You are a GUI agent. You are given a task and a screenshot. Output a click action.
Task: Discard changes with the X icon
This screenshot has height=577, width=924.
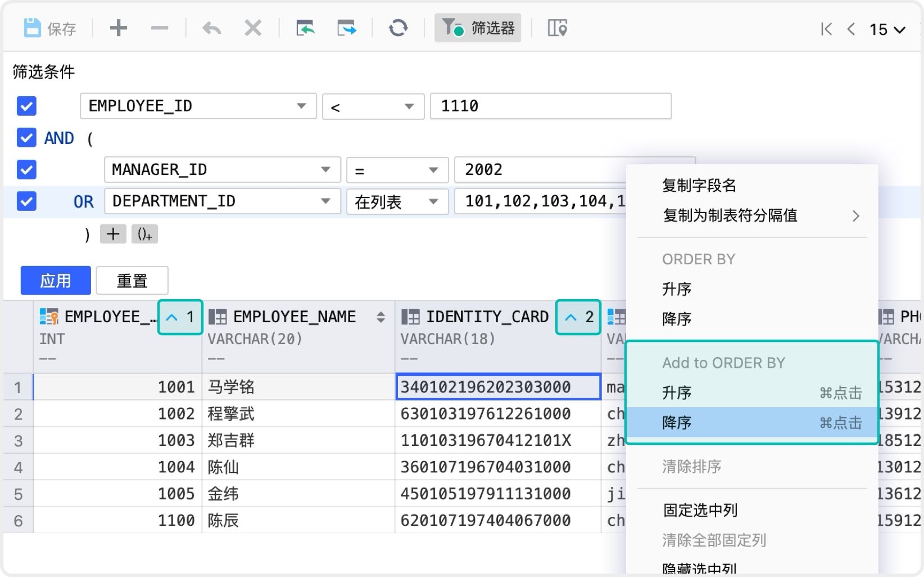pyautogui.click(x=253, y=28)
